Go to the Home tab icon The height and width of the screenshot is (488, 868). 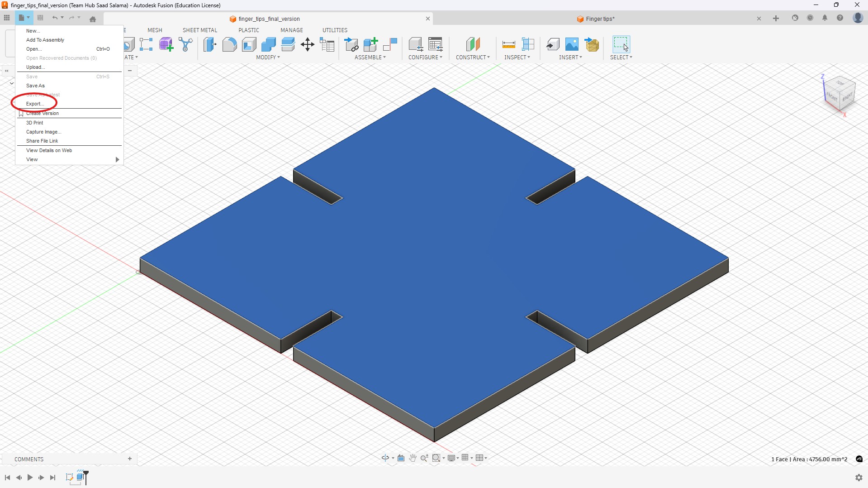[x=93, y=19]
